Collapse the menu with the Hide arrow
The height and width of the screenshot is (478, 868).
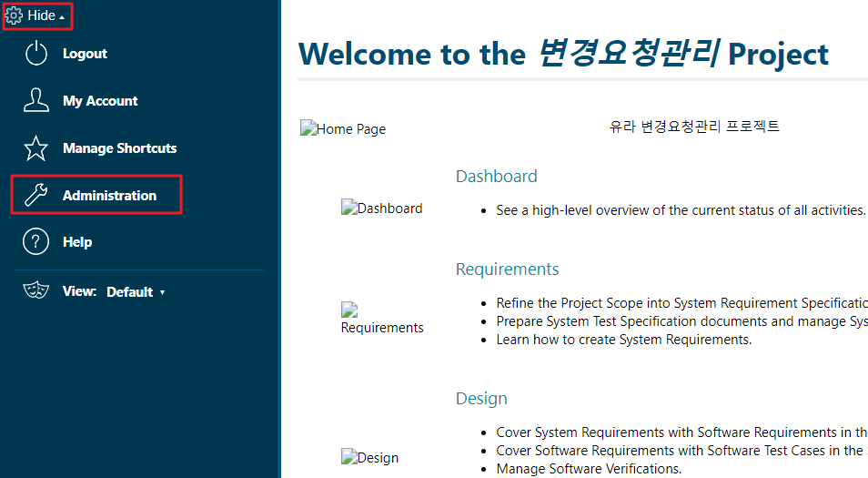tap(61, 17)
